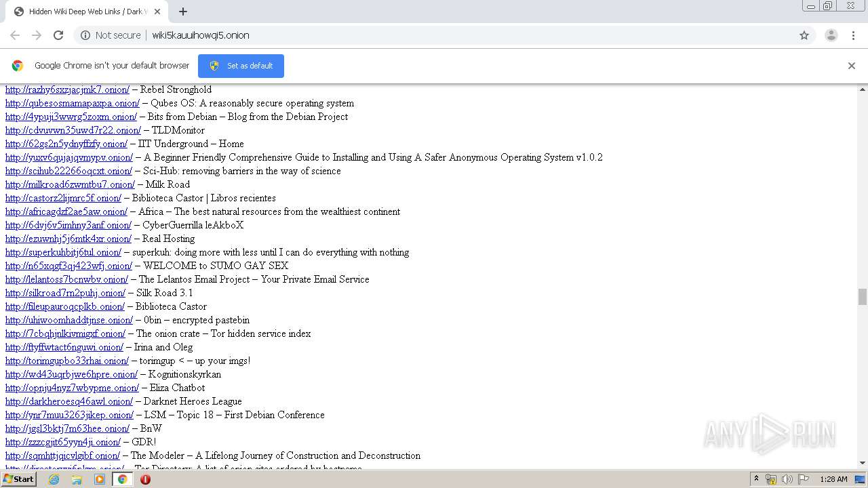The width and height of the screenshot is (868, 488).
Task: Open the uhiwoomhaddtjnse.onion pastebin link
Action: pyautogui.click(x=69, y=320)
